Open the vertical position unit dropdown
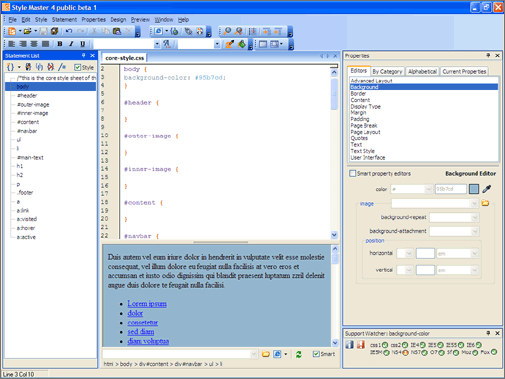Image resolution: width=505 pixels, height=379 pixels. pyautogui.click(x=474, y=270)
